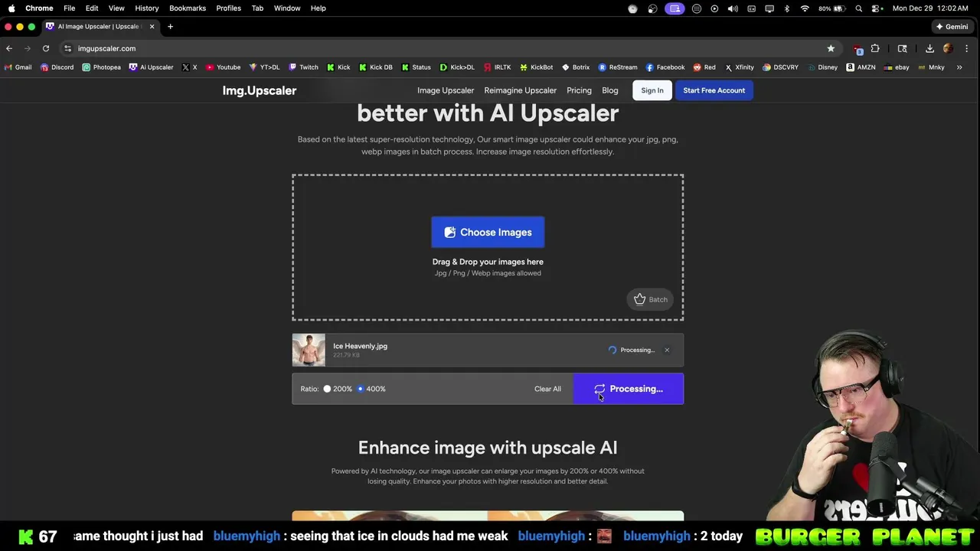Click the Ice Heavenly.jpg file name
This screenshot has width=980, height=551.
click(x=360, y=346)
